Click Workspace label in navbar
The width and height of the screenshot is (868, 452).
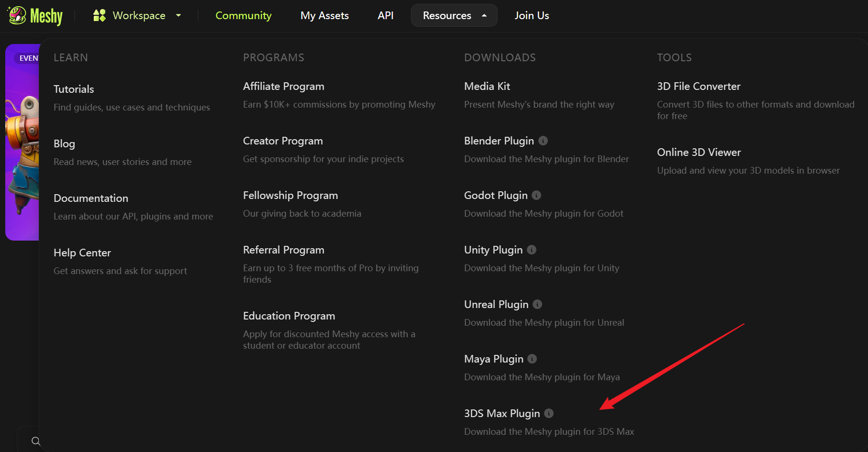pyautogui.click(x=139, y=15)
